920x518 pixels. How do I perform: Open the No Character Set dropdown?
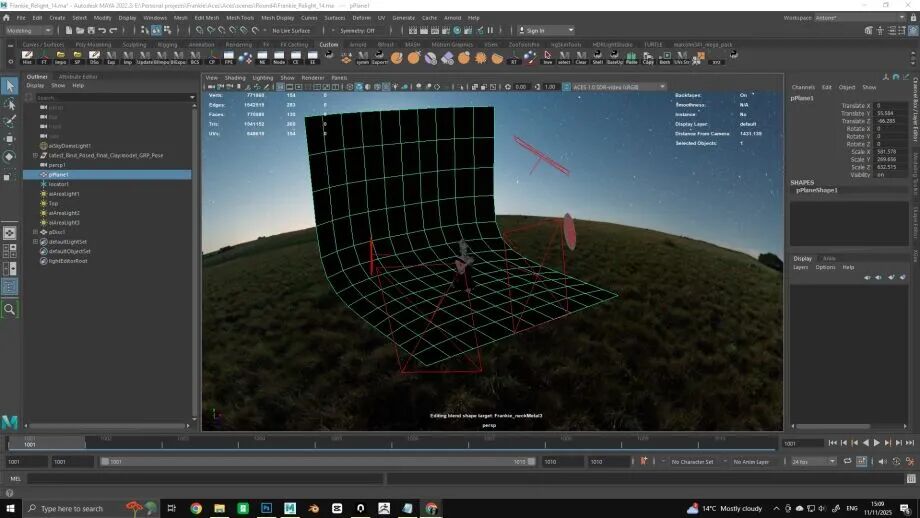click(x=692, y=462)
